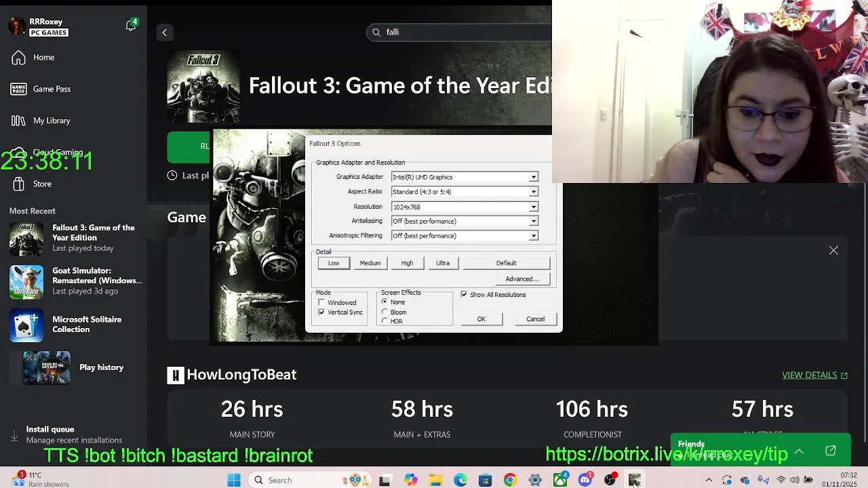This screenshot has width=868, height=488.
Task: Enable the Windowed mode checkbox
Action: pos(321,303)
